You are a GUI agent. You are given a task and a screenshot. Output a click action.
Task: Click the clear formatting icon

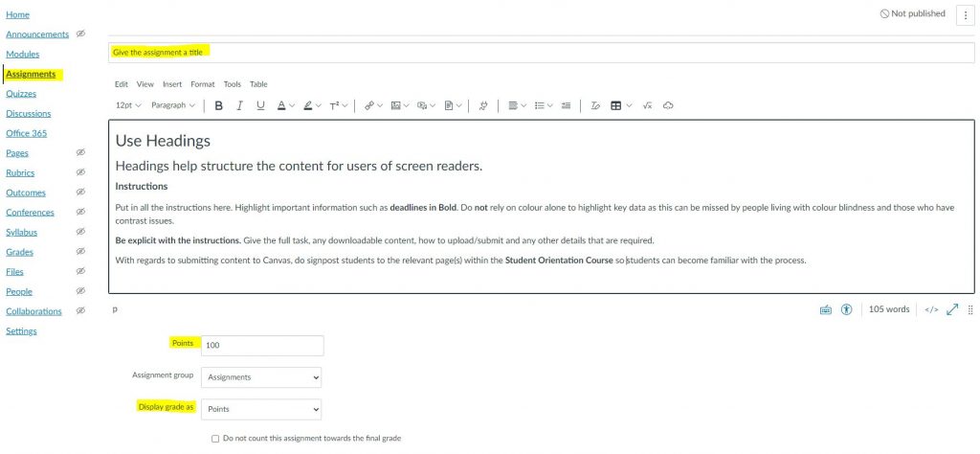pyautogui.click(x=595, y=105)
